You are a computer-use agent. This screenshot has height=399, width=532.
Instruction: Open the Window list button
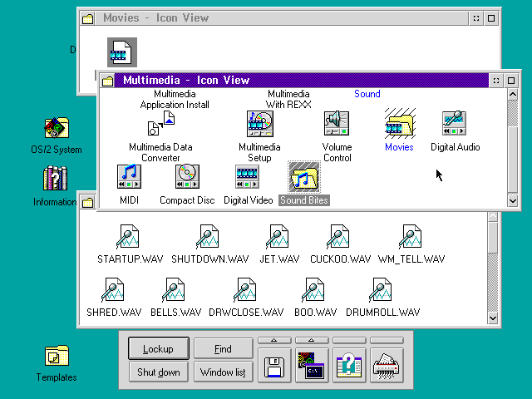tap(224, 372)
